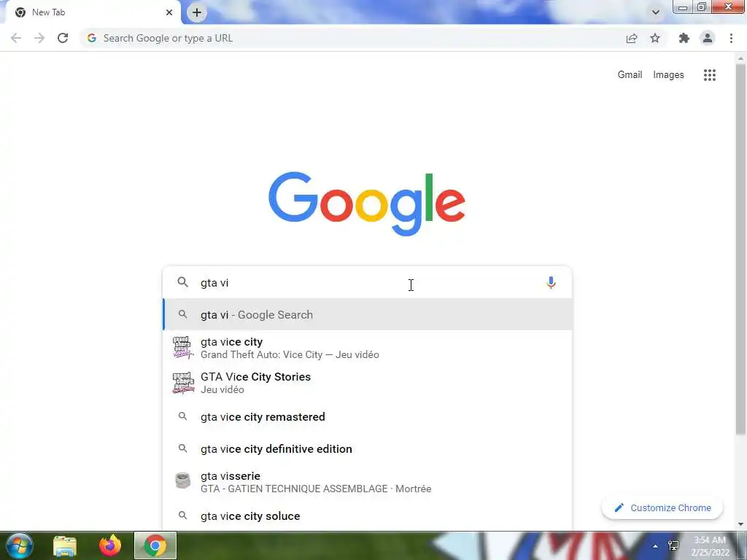This screenshot has height=560, width=747.
Task: Click the Google logo
Action: (x=367, y=203)
